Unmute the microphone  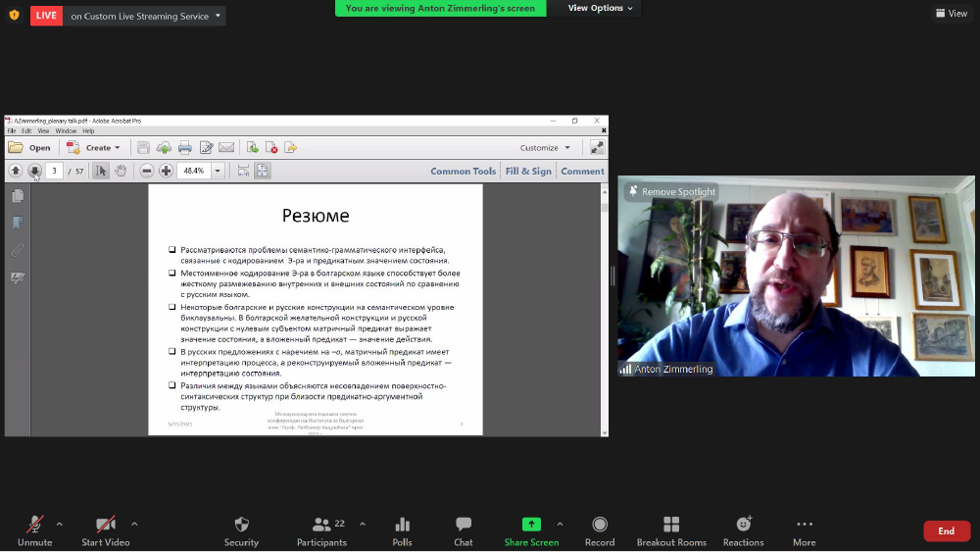pyautogui.click(x=34, y=530)
